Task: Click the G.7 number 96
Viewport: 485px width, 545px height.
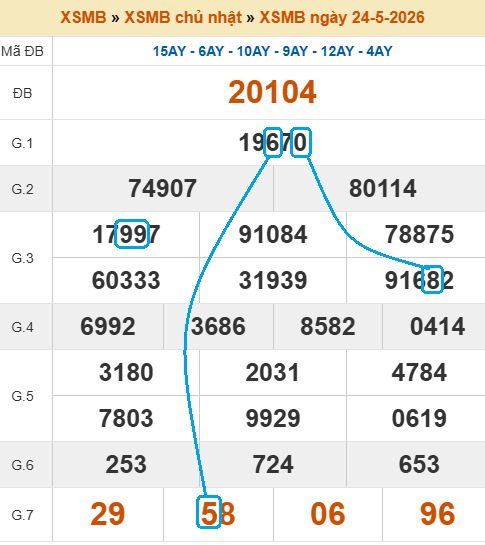Action: [437, 514]
